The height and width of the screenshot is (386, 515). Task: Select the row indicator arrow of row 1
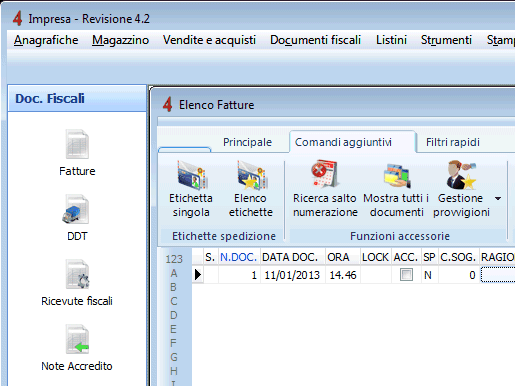[x=198, y=275]
